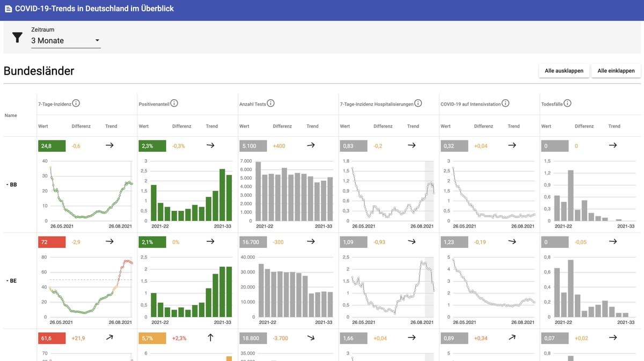644x361 pixels.
Task: Click info icon for 7-Tage-Inzidenz Hospitalisierungen
Action: (x=418, y=104)
